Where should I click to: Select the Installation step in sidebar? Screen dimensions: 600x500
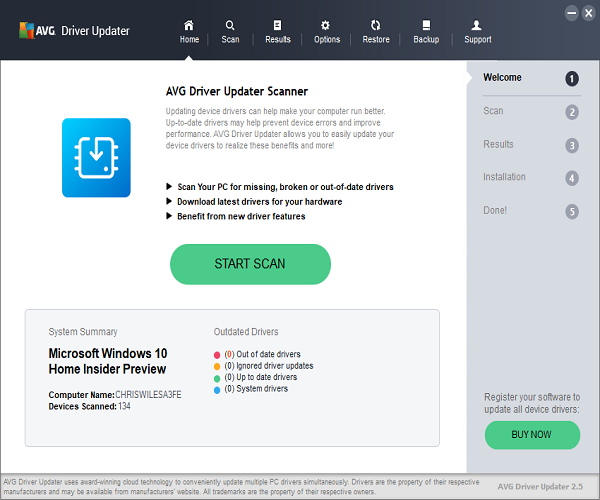pyautogui.click(x=504, y=177)
